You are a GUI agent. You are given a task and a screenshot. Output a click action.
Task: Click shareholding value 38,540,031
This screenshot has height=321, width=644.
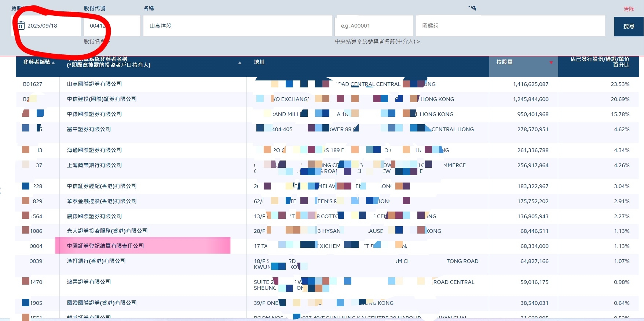click(x=534, y=303)
